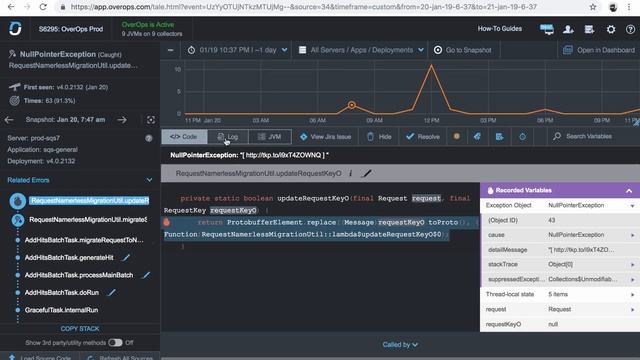Screen dimensions: 640x360
Task: Click the detailMessage variable row
Action: pyautogui.click(x=560, y=250)
